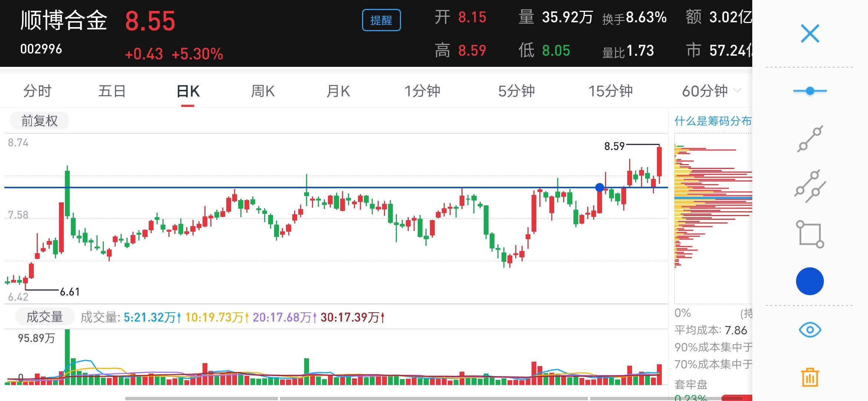Select the 月K tab
The image size is (868, 401).
(x=338, y=91)
